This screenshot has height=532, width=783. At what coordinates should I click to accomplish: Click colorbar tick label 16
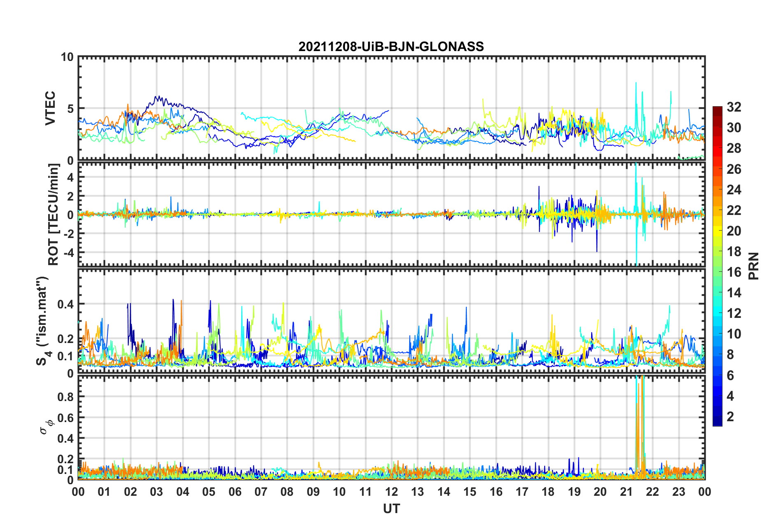(x=734, y=272)
